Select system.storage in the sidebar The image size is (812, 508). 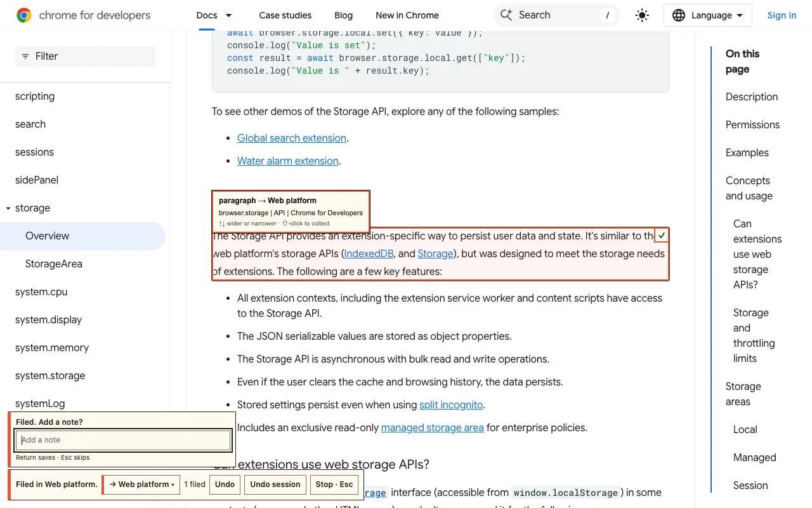click(50, 376)
